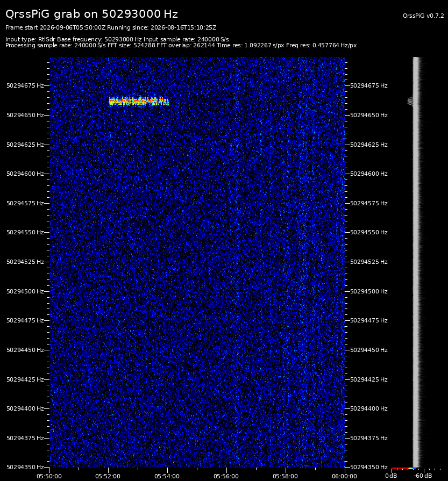Click the spectrum peak bump beside gray column
The height and width of the screenshot is (481, 448).
(410, 101)
